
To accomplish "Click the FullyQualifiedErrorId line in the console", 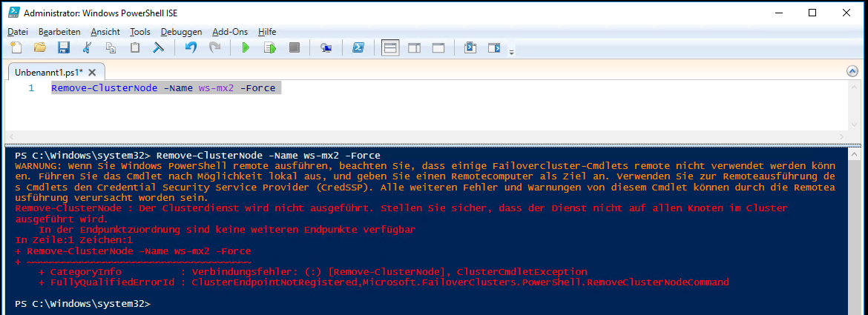I will (384, 282).
